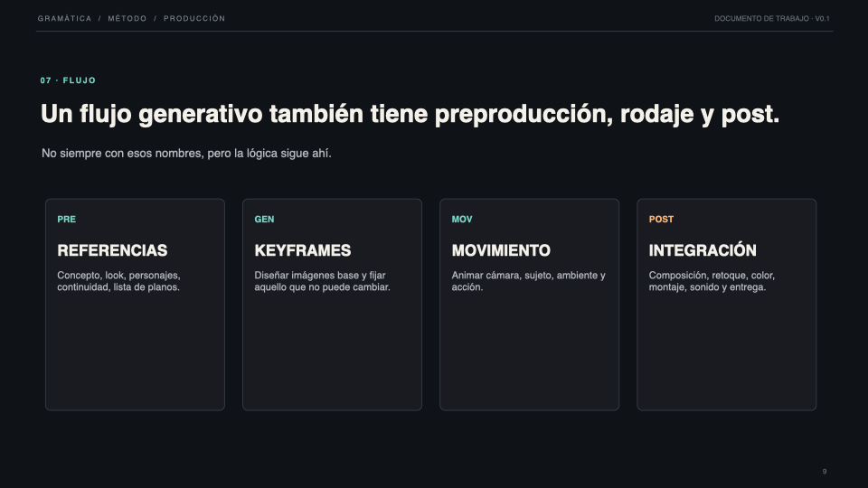Click the KEYFRAMES description about imágenes base

click(322, 281)
